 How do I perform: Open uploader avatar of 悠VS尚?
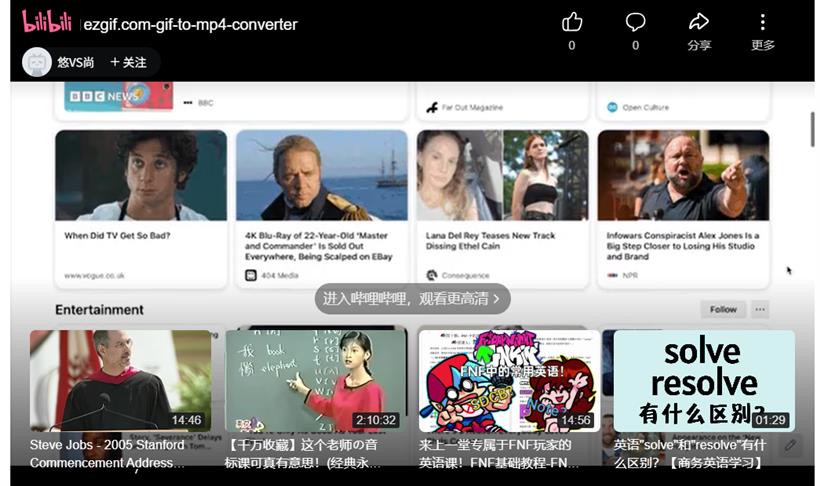[x=36, y=62]
